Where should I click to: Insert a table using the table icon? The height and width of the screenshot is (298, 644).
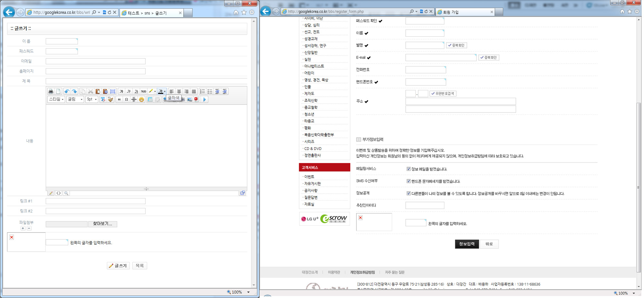click(x=150, y=100)
